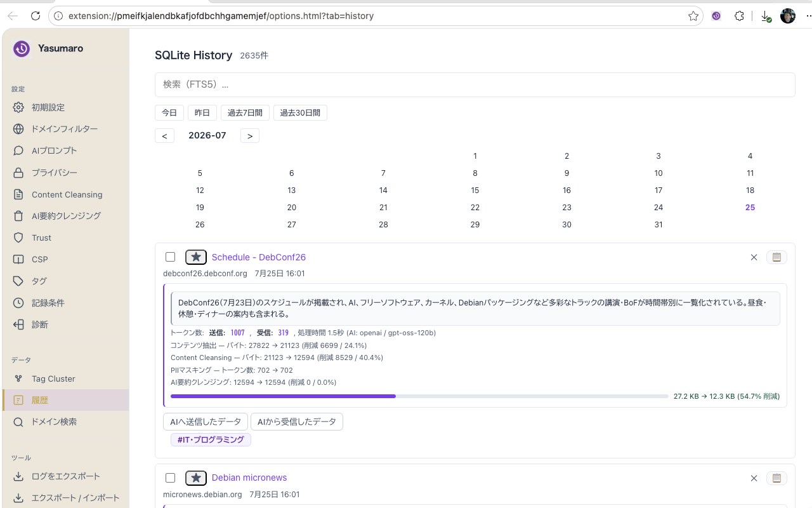Go to next month in calendar
This screenshot has height=508, width=812.
(250, 136)
